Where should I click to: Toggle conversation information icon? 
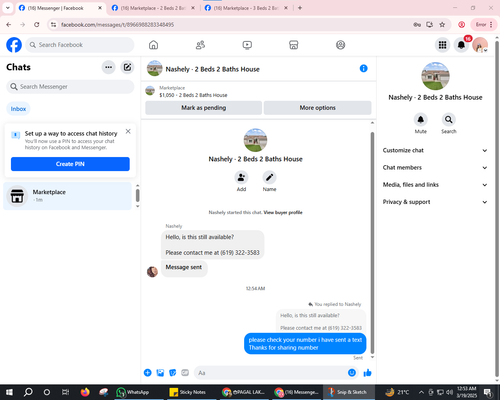(x=363, y=68)
